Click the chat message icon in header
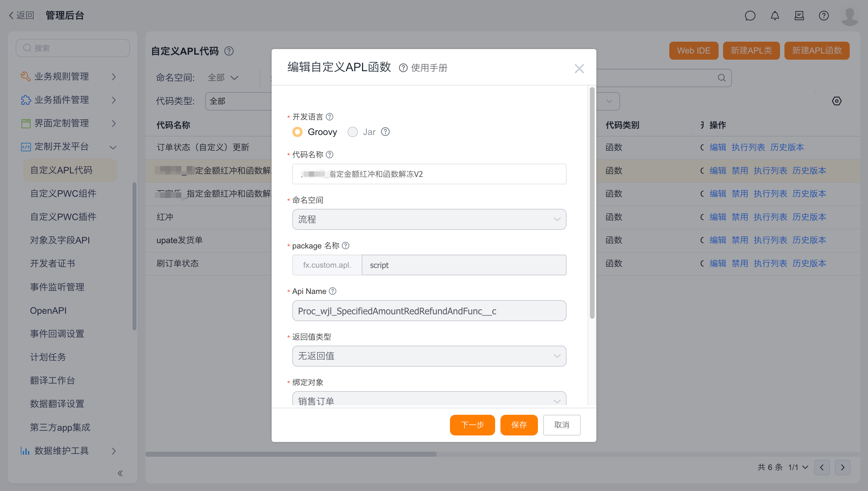This screenshot has height=491, width=868. coord(750,16)
